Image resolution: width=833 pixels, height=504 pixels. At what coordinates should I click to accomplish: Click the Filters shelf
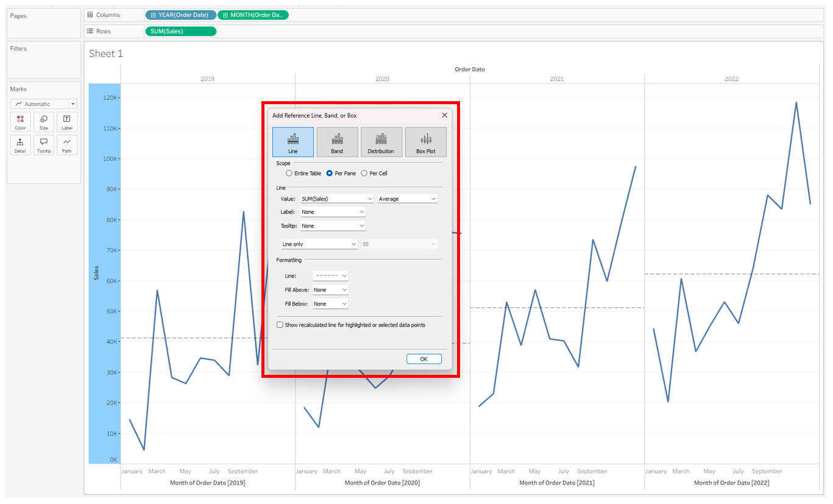click(x=44, y=60)
